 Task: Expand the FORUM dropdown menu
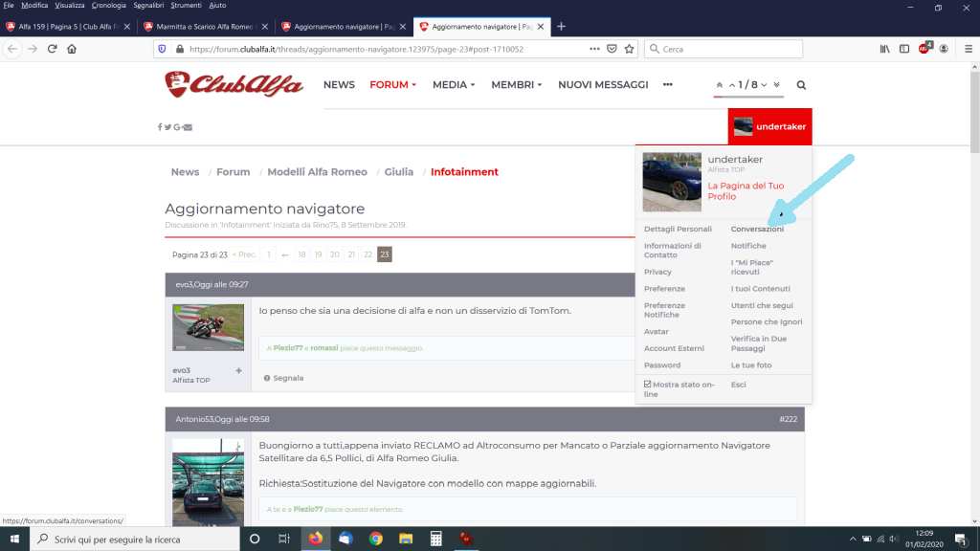393,85
